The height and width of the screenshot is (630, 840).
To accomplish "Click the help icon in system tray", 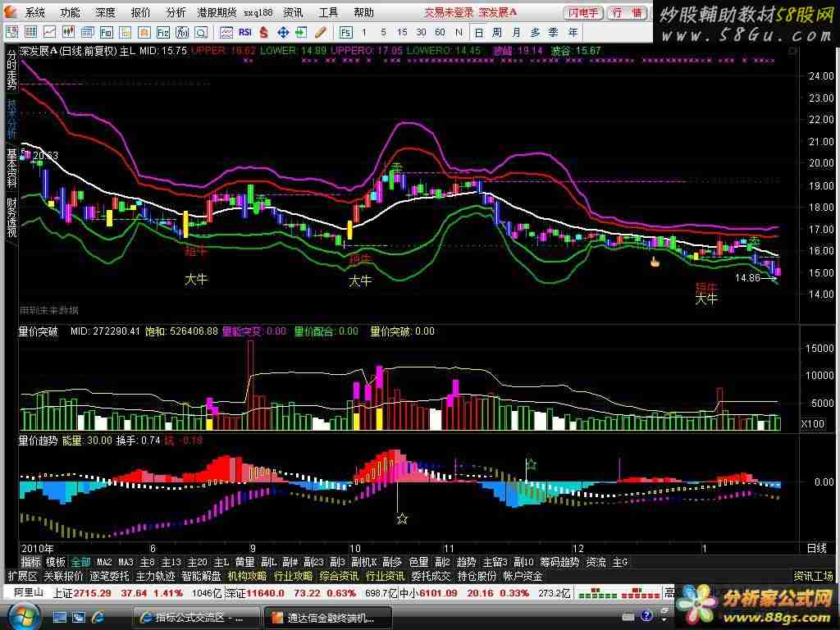I will coord(646,615).
